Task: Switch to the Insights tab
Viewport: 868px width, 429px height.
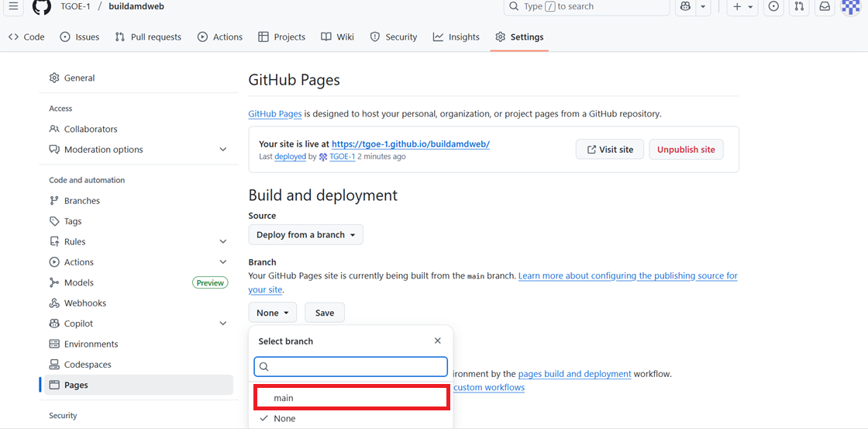Action: click(456, 37)
